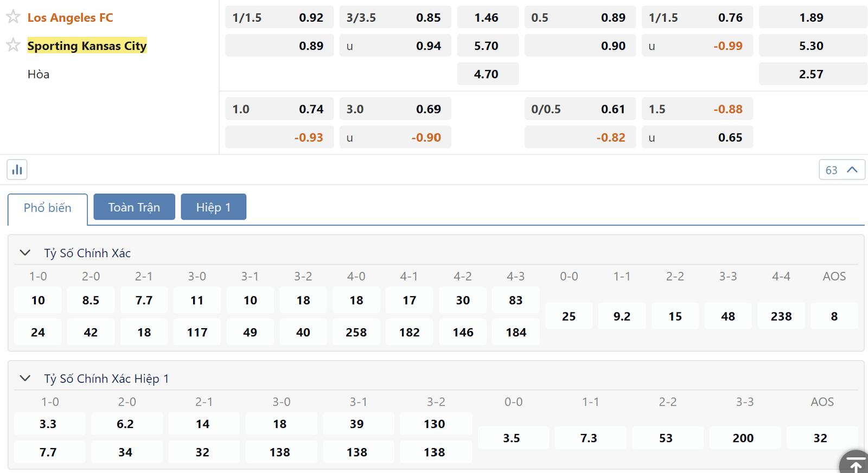Select first-half handicap 0.5 odds 0.89
Image resolution: width=868 pixels, height=473 pixels.
point(580,17)
